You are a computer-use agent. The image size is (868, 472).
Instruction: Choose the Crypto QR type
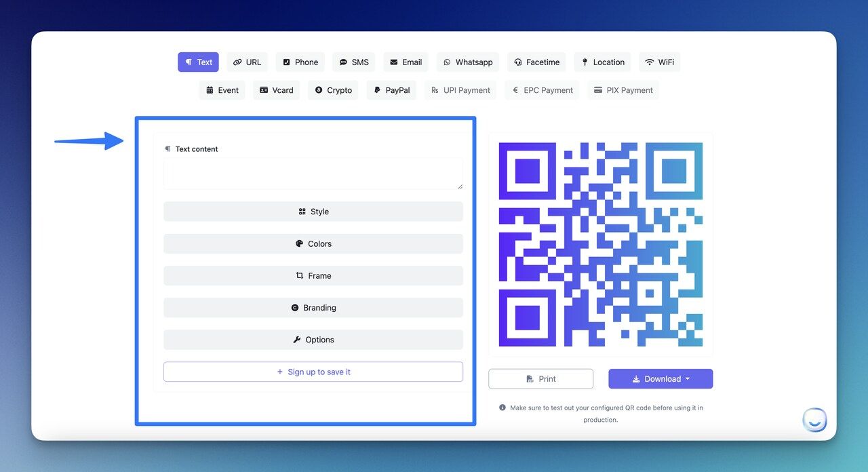click(333, 90)
